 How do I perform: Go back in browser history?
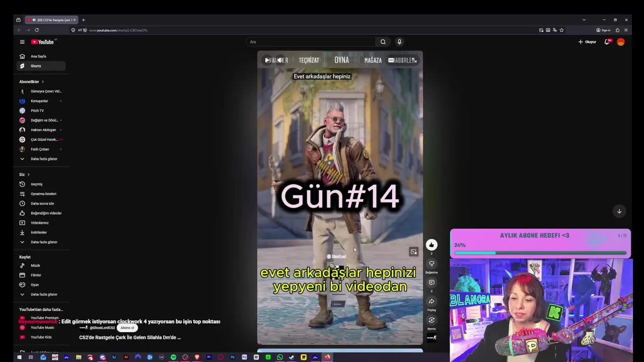coord(19,30)
